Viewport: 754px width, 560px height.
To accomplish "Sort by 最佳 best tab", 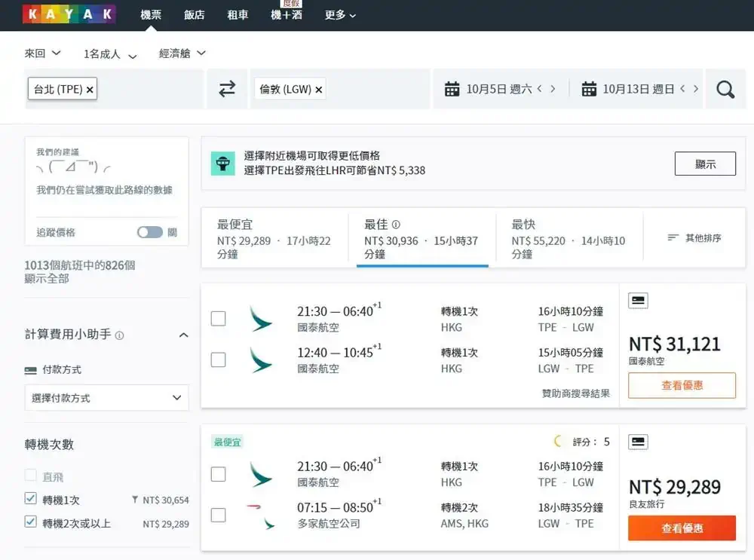I will [421, 237].
